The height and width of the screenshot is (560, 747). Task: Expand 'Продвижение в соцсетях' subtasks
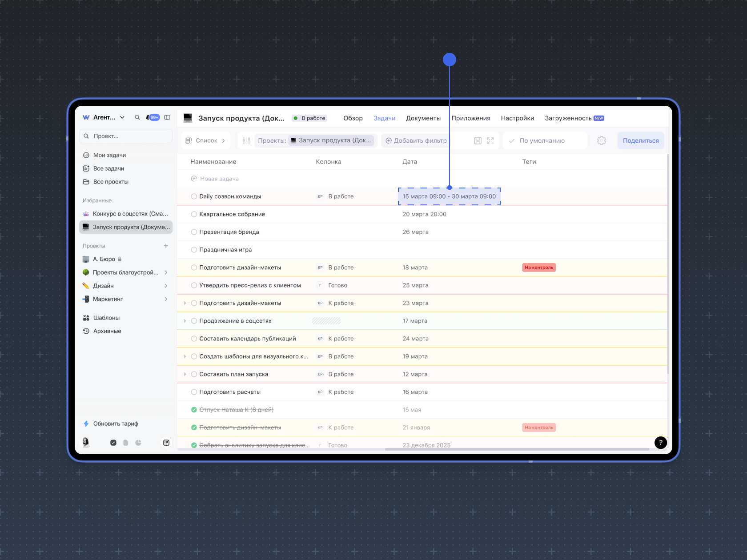185,321
